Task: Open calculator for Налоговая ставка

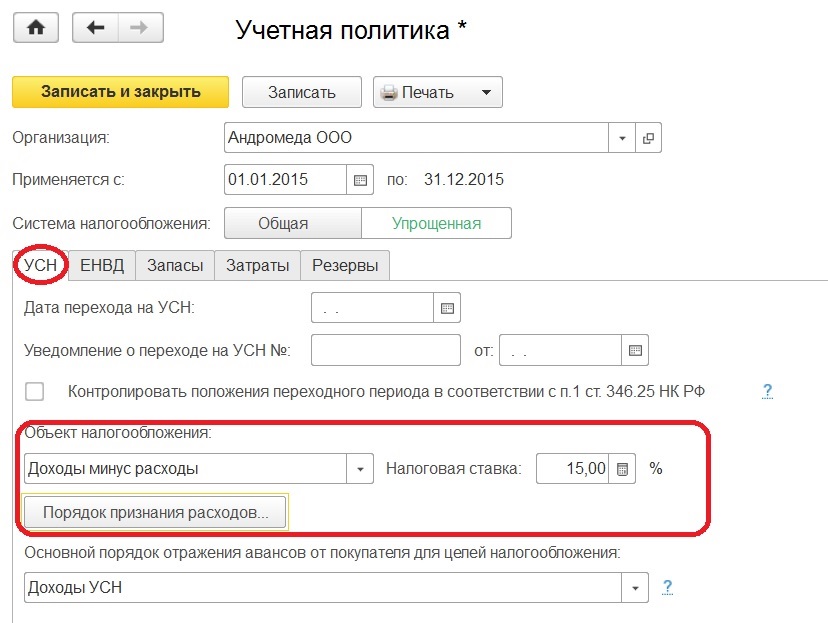Action: tap(622, 469)
